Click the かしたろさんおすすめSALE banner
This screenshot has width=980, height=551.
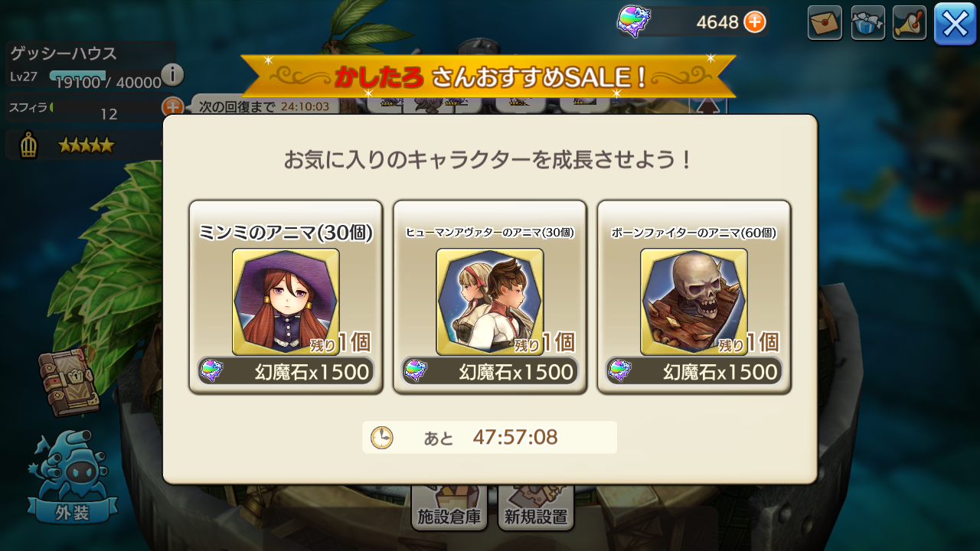tap(488, 77)
